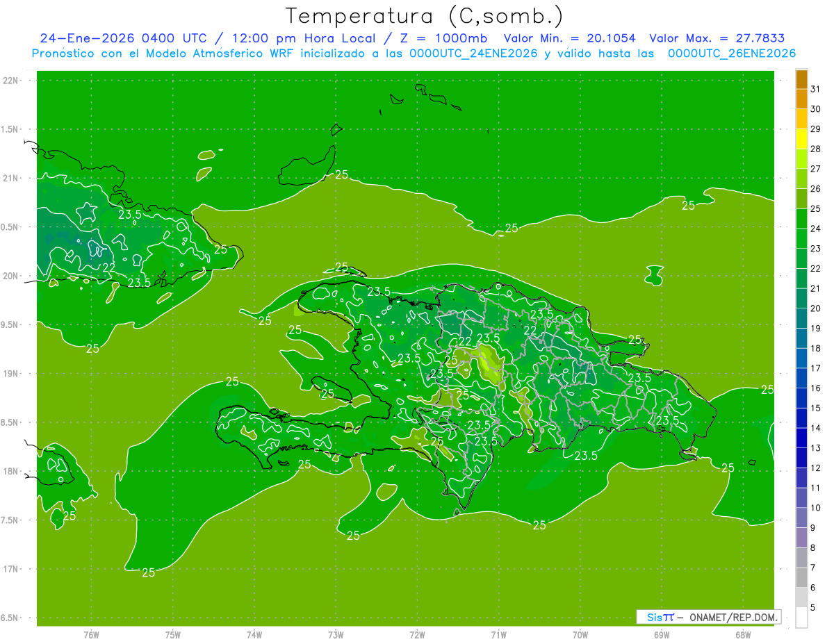834x644 pixels.
Task: Click the 'Z = 1000mb' level label
Action: pyautogui.click(x=444, y=39)
